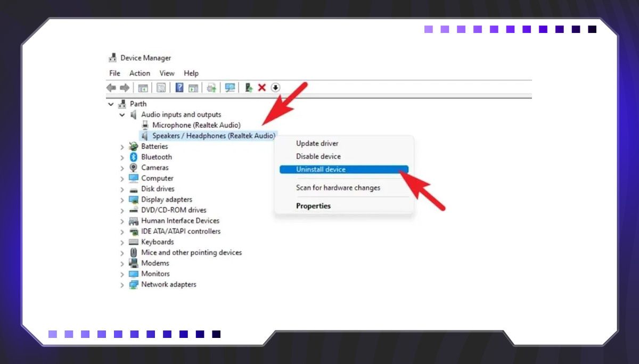This screenshot has width=639, height=364.
Task: Expand the Display adapters node
Action: pos(122,200)
